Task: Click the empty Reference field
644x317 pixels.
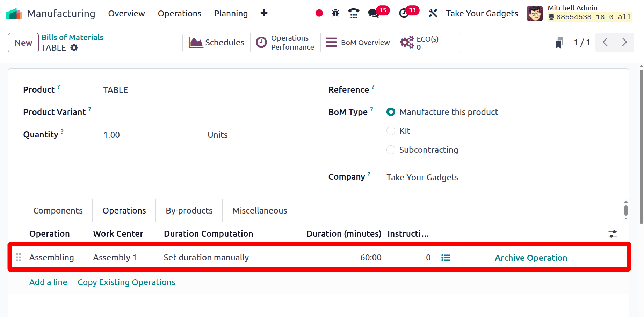Action: (500, 90)
